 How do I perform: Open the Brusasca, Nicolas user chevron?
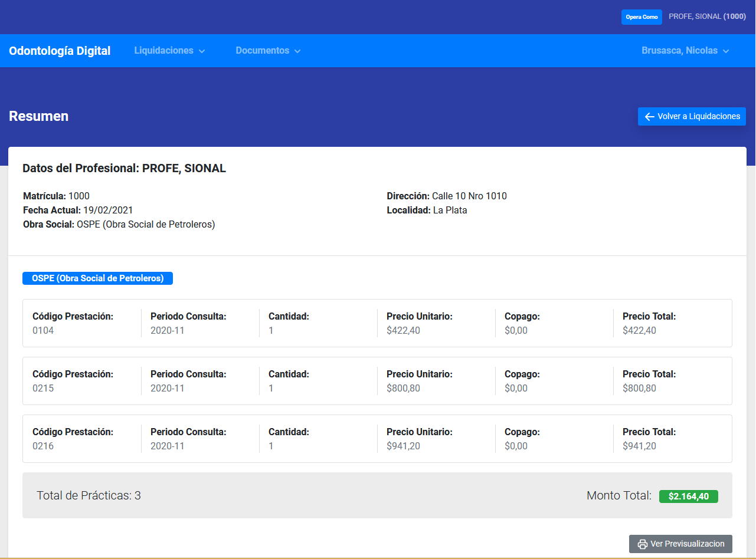point(726,51)
